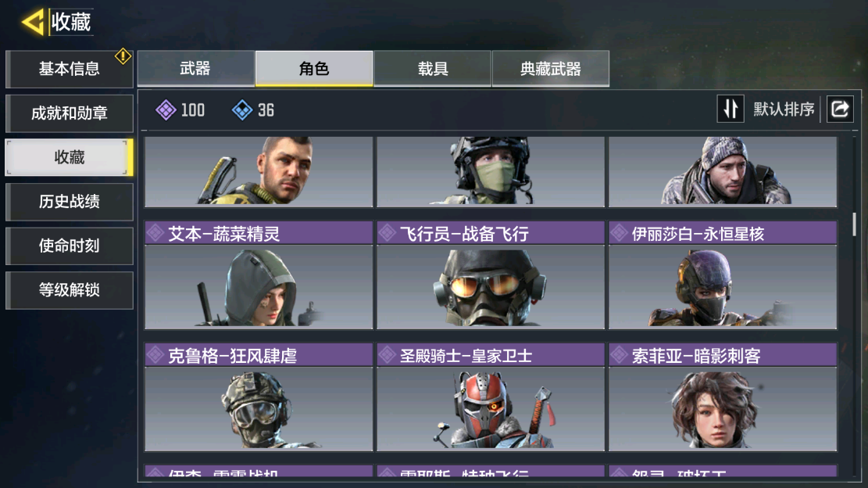Image resolution: width=868 pixels, height=488 pixels.
Task: Select the 圣殿骑士-皇家卫士 character card
Action: click(491, 397)
